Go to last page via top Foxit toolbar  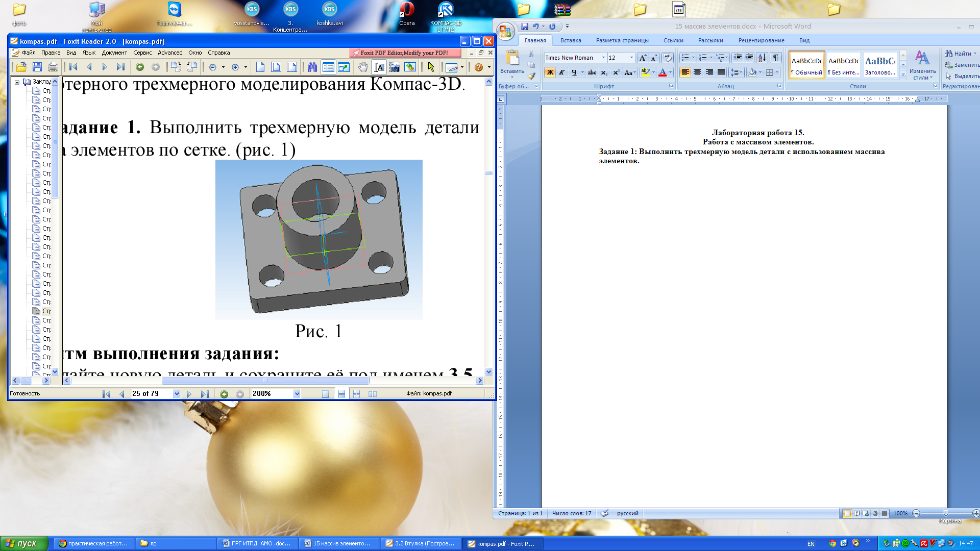click(x=120, y=67)
